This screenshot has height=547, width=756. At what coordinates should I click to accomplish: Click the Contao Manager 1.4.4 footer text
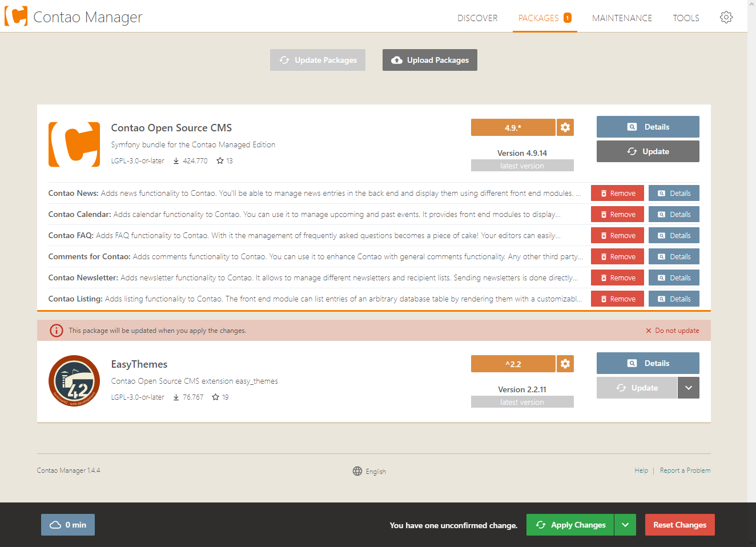click(x=69, y=470)
